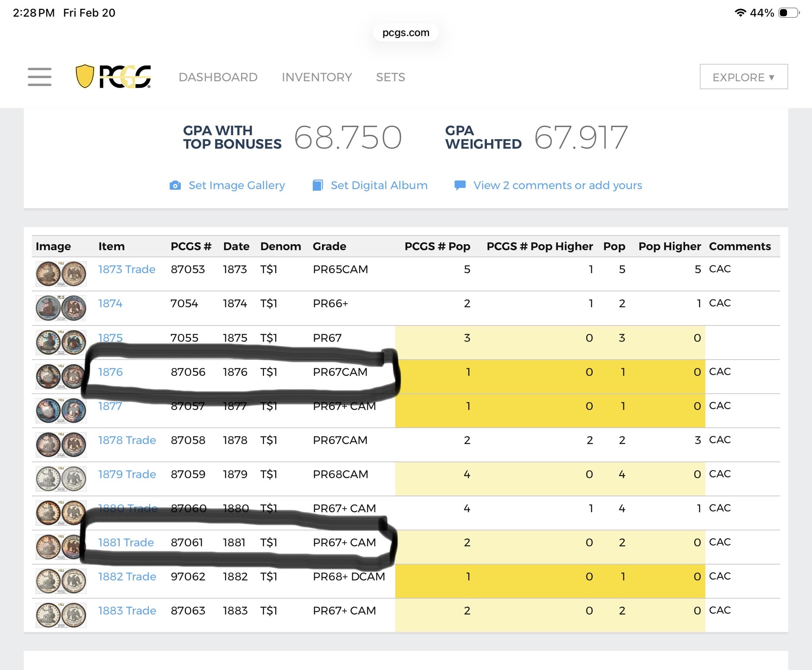Open the SETS menu item
The height and width of the screenshot is (670, 812).
coord(391,77)
